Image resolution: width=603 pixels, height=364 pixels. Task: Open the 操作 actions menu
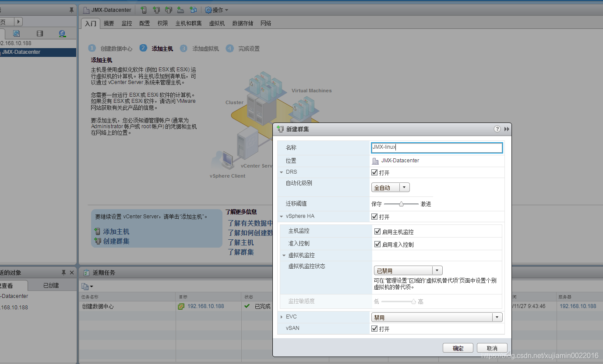pos(216,10)
